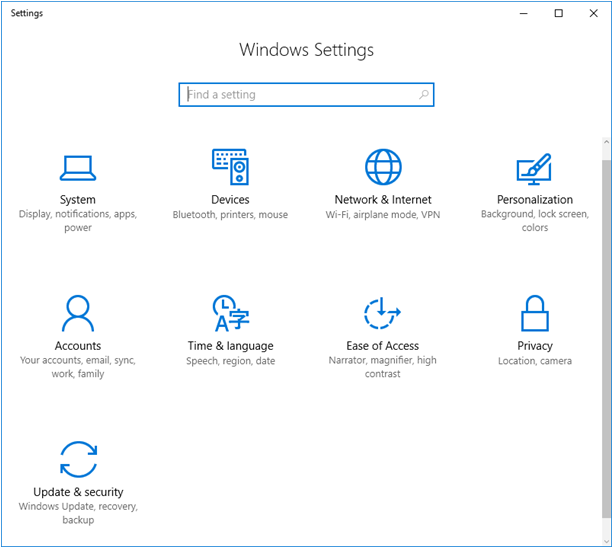Open Update & security refresh arrows icon
This screenshot has width=613, height=548.
click(78, 460)
